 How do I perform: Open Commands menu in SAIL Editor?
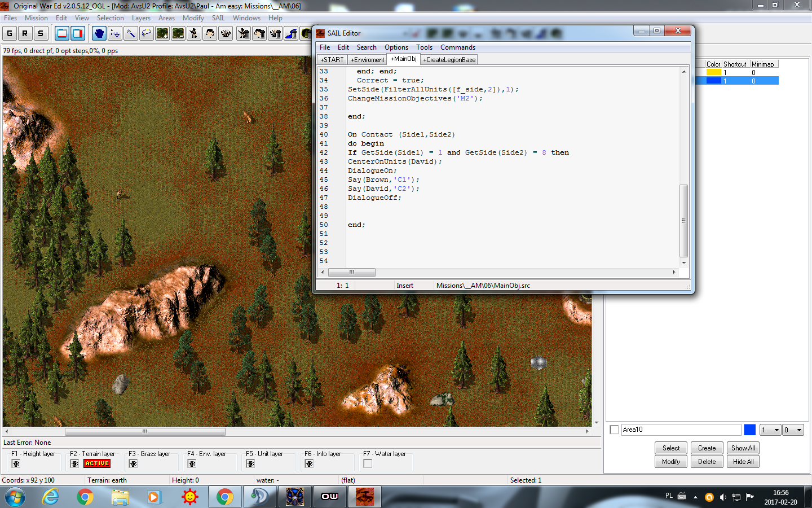[458, 47]
